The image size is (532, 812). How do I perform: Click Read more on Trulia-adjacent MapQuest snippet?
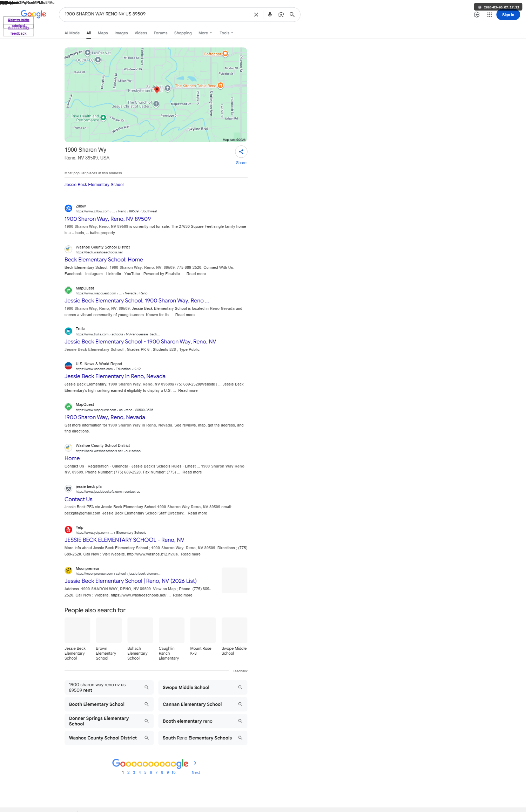185,315
